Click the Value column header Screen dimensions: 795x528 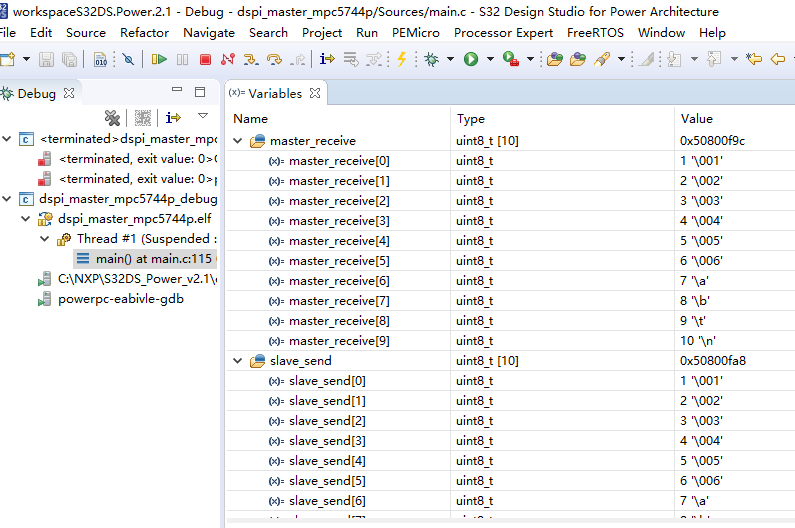697,119
